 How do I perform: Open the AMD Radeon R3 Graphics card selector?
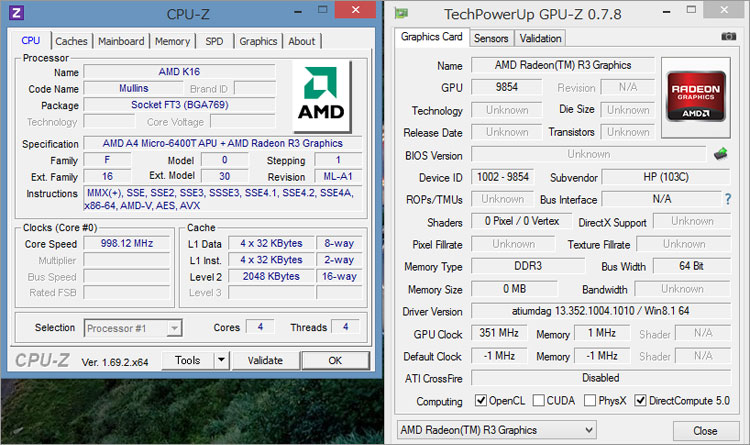[x=497, y=430]
